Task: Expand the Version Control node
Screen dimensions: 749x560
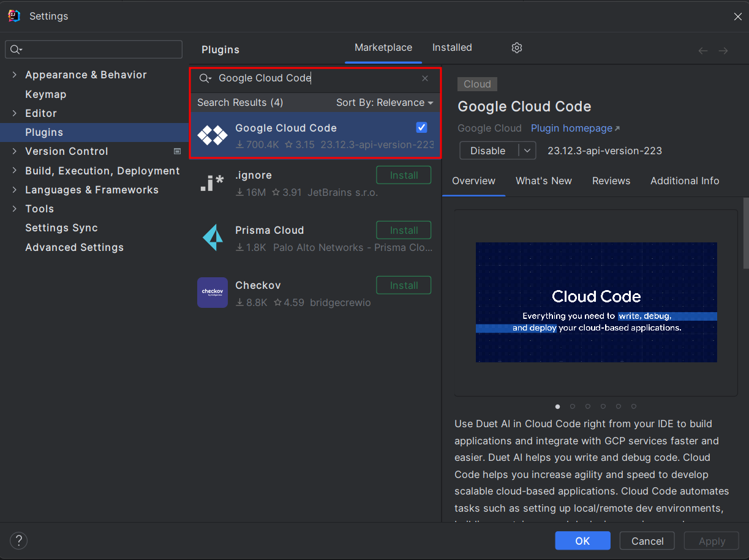Action: [15, 151]
